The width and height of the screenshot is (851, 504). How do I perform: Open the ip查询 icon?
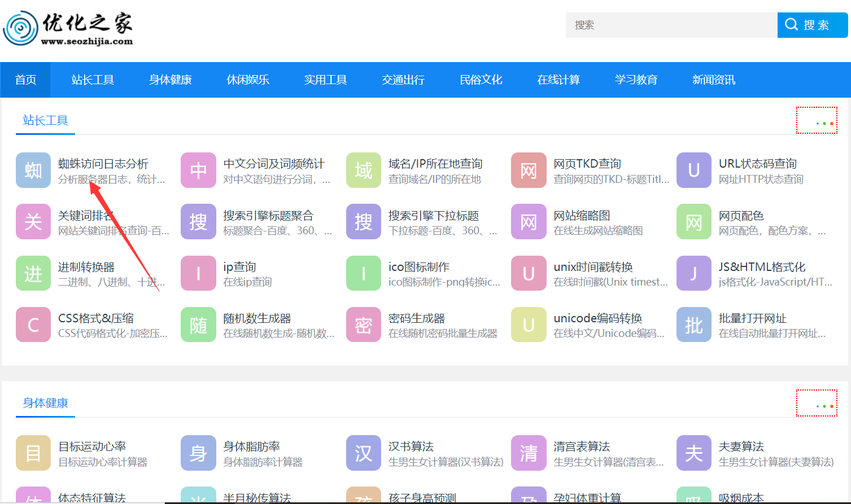(x=198, y=273)
